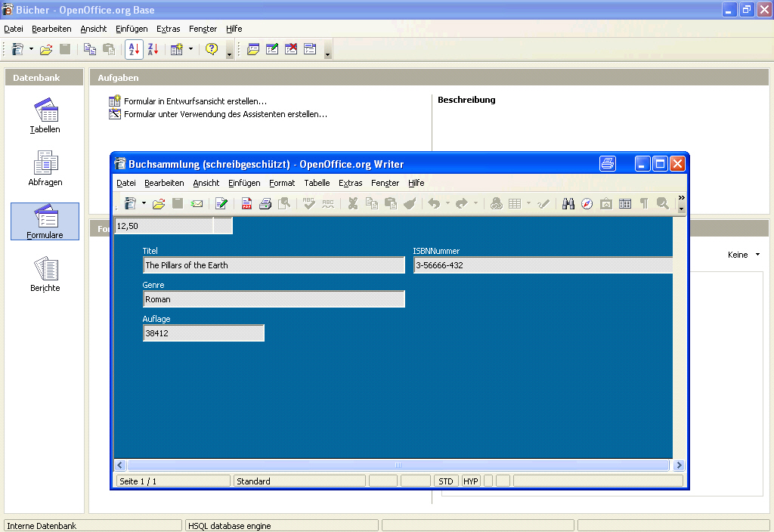Screen dimensions: 774x532
Task: Click Interne Datenbank status text
Action: (42, 526)
